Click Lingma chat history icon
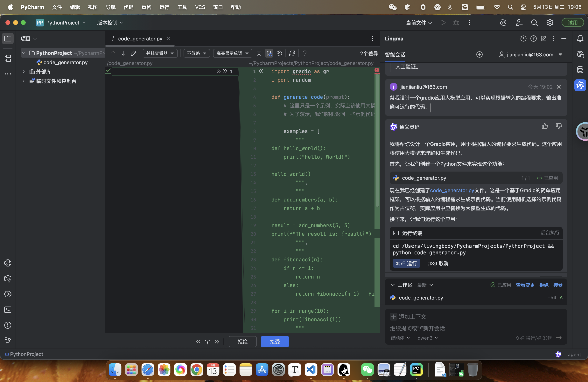Viewport: 588px width, 382px height. [x=523, y=39]
